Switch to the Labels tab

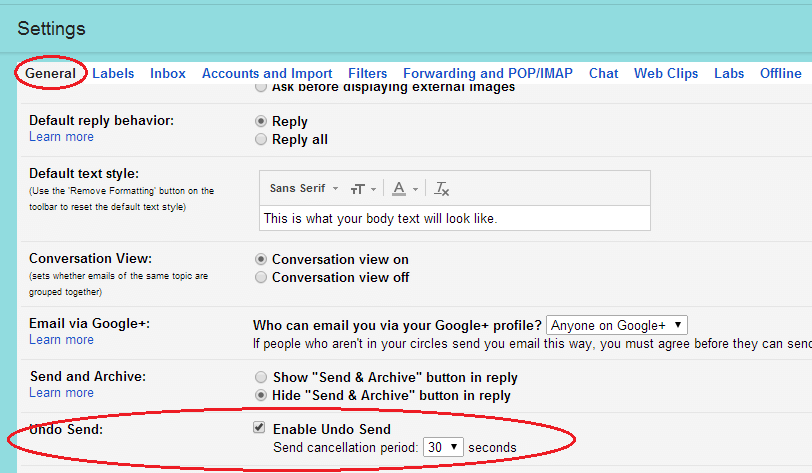(x=113, y=73)
